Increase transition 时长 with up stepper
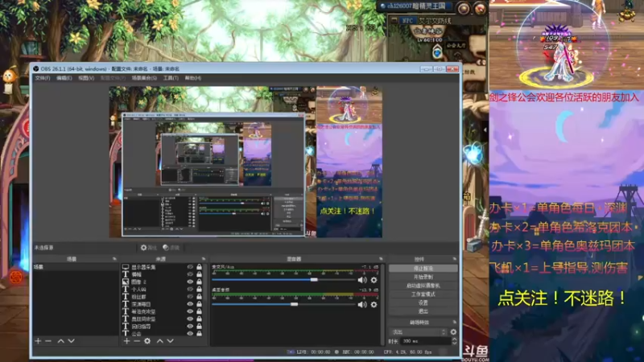Viewport: 644px width, 362px height. point(454,339)
